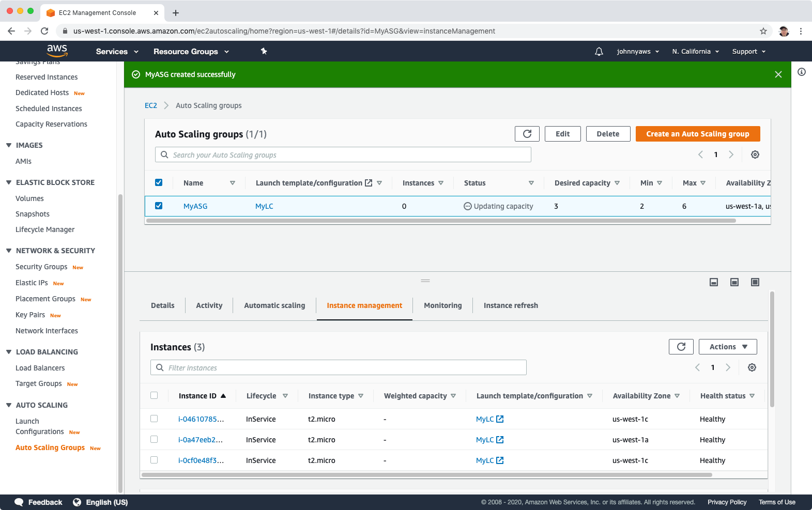Open the MyASG group link
Viewport: 812px width, 510px height.
(195, 206)
